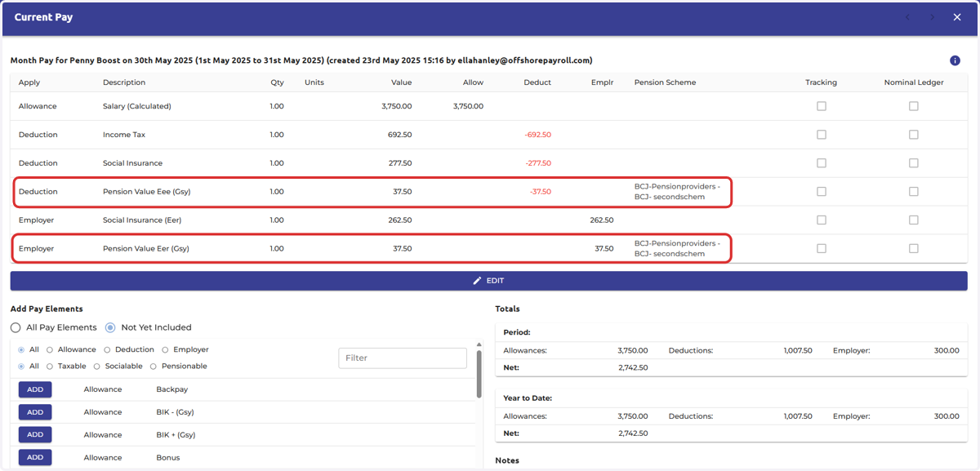This screenshot has height=471, width=980.
Task: Go to the next pay with right arrow
Action: (932, 17)
